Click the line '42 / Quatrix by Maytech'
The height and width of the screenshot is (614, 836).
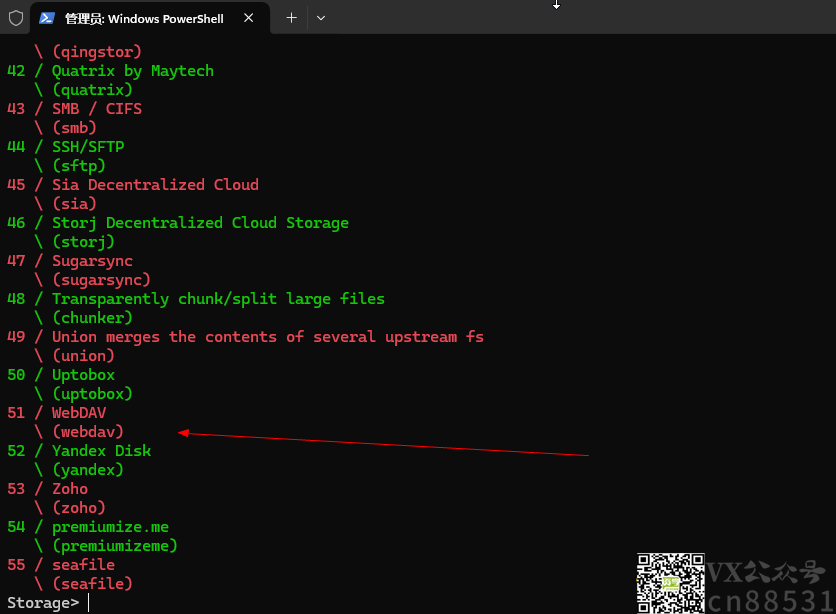click(x=110, y=71)
